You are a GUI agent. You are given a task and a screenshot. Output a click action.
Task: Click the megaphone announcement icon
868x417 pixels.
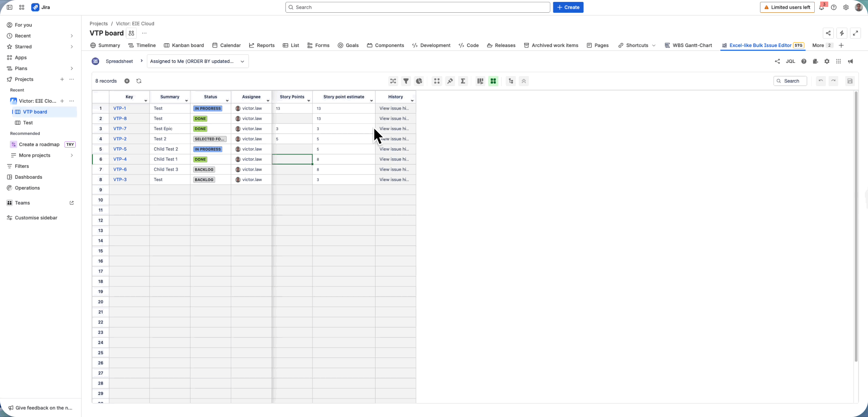coord(851,61)
